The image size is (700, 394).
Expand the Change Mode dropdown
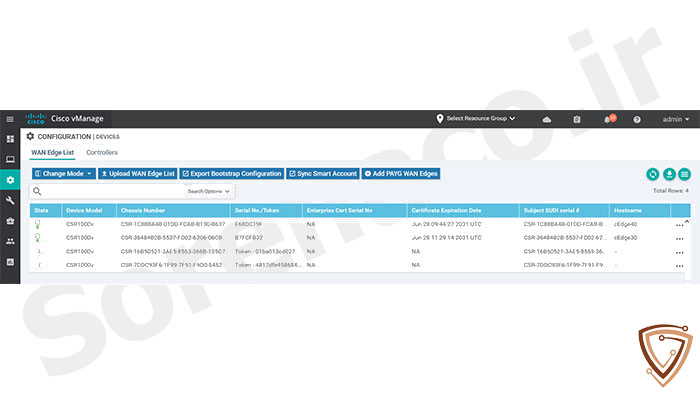click(63, 174)
